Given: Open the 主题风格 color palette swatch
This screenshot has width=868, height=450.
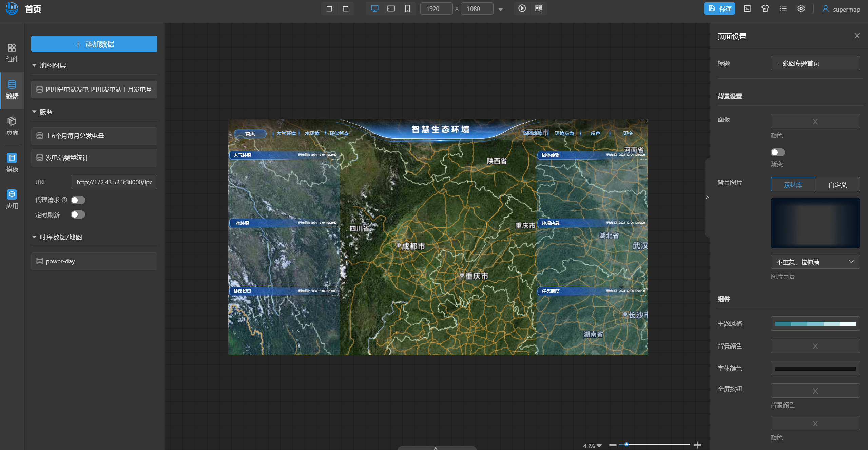Looking at the screenshot, I should click(815, 323).
